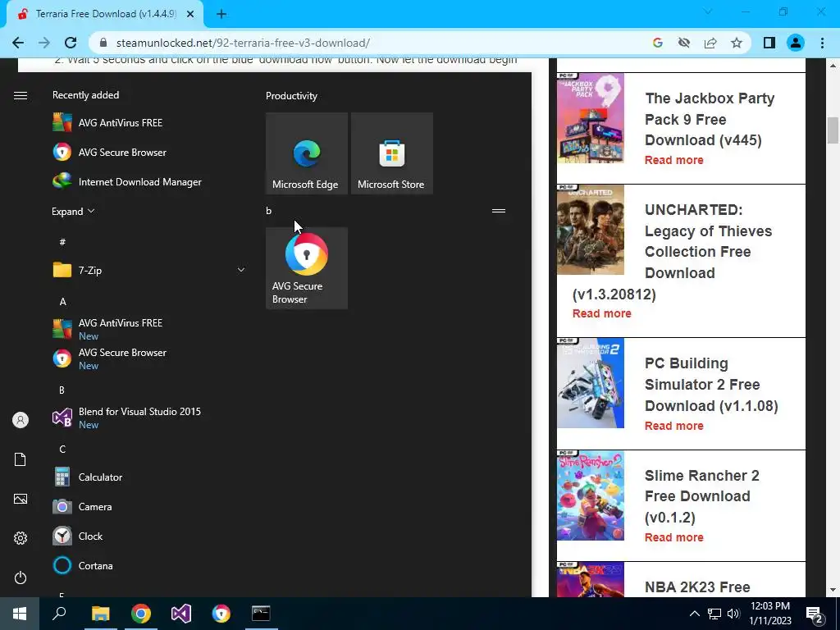Click the network tray icon
The height and width of the screenshot is (630, 840).
[714, 614]
